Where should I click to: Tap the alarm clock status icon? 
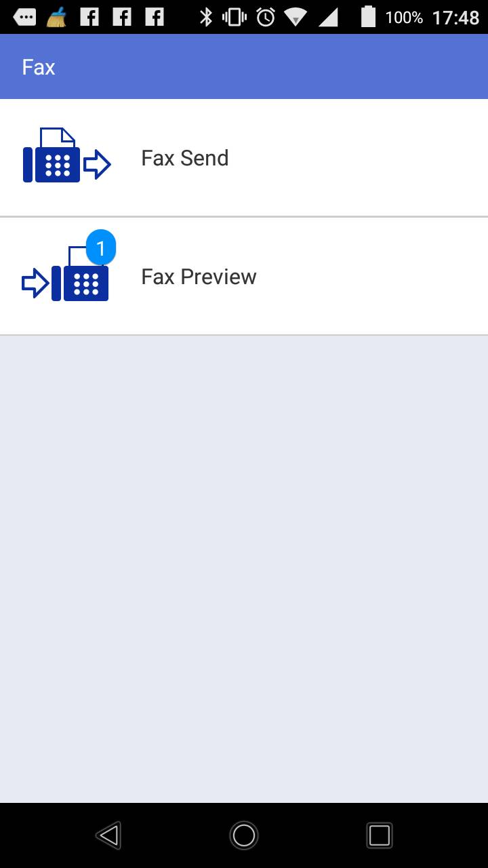[x=266, y=17]
